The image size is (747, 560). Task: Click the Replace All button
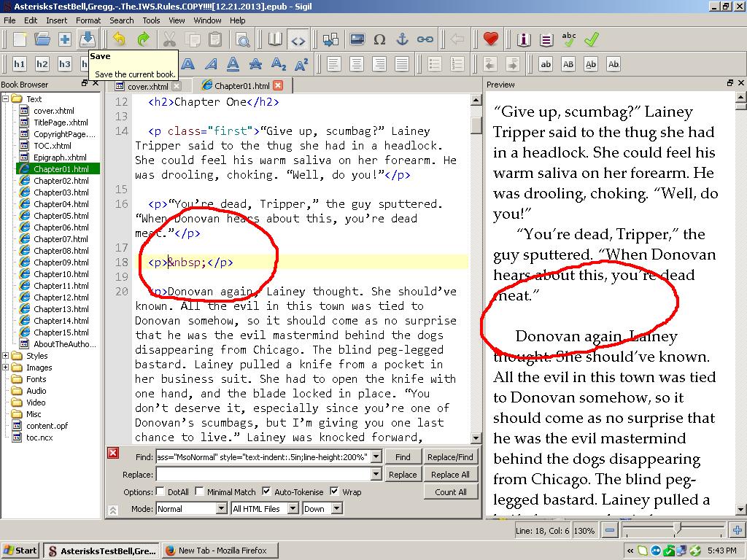coord(450,475)
